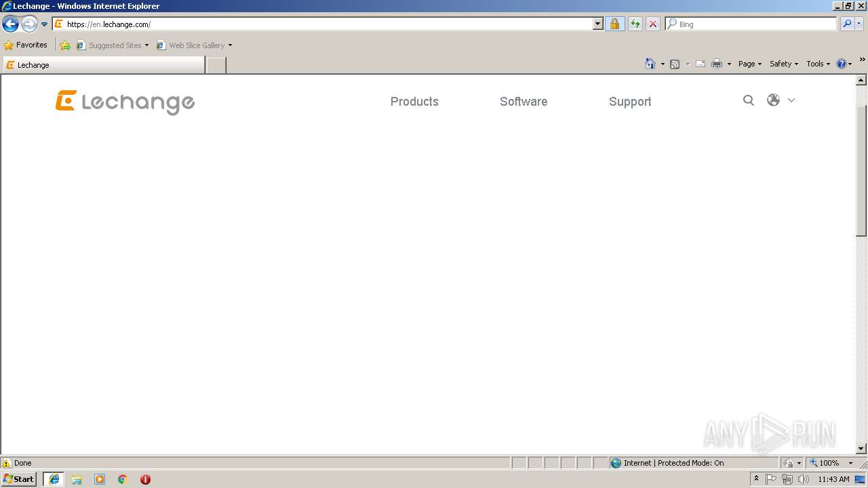Open Suggested Sites link

112,45
